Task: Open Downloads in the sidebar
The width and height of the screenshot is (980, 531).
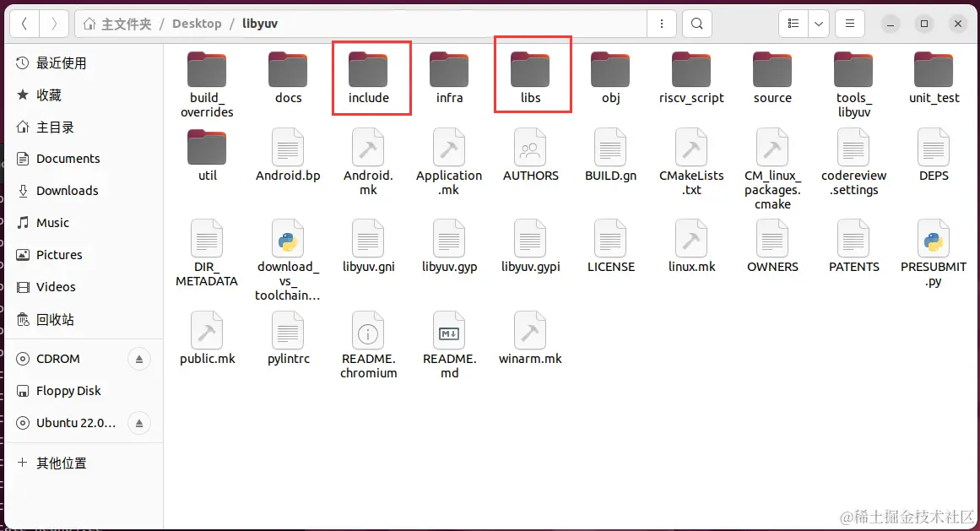Action: pyautogui.click(x=84, y=191)
